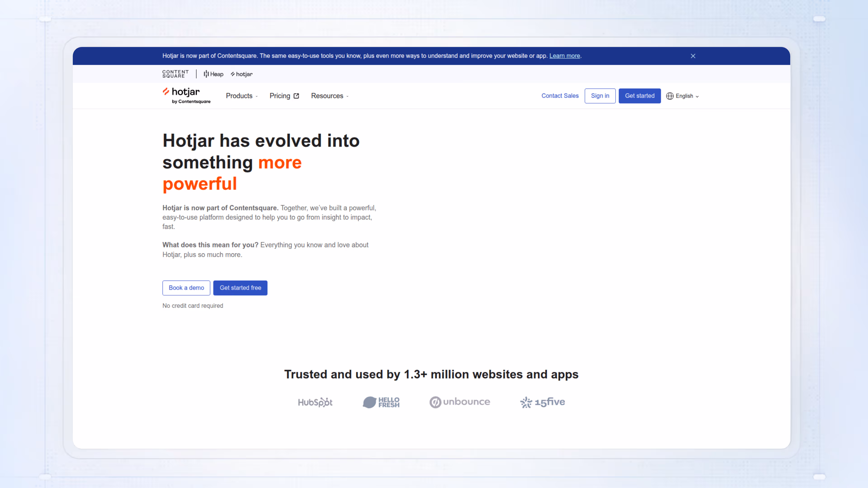The height and width of the screenshot is (488, 868).
Task: Click the Heap logo in top bar
Action: [x=213, y=74]
